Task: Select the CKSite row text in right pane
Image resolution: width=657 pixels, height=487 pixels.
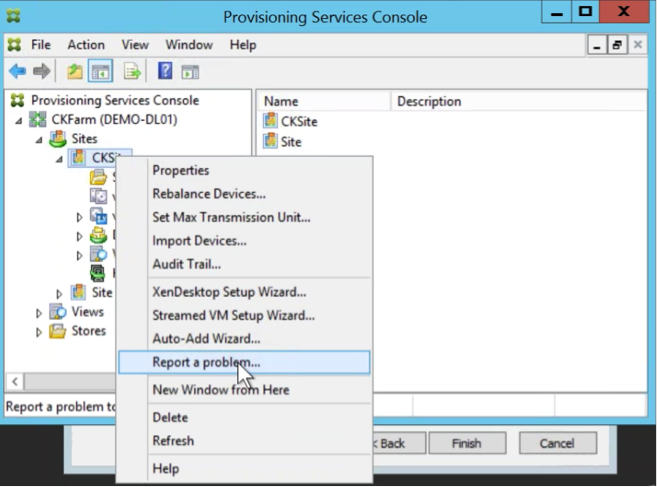Action: [x=299, y=122]
